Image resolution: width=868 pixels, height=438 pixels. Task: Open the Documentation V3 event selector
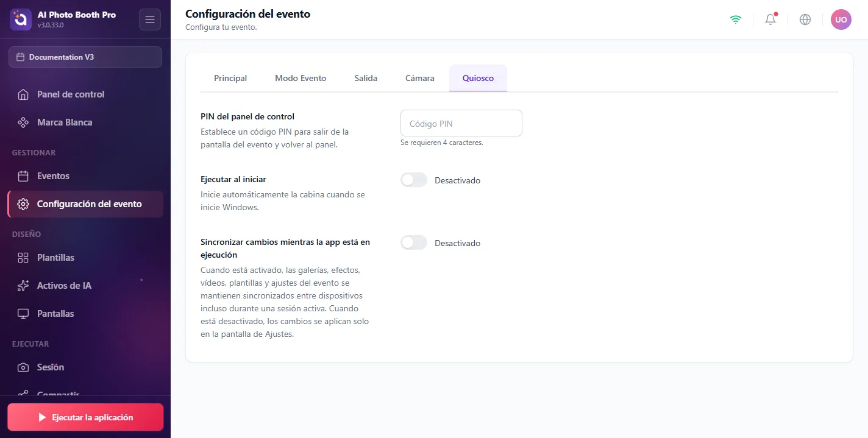click(85, 57)
